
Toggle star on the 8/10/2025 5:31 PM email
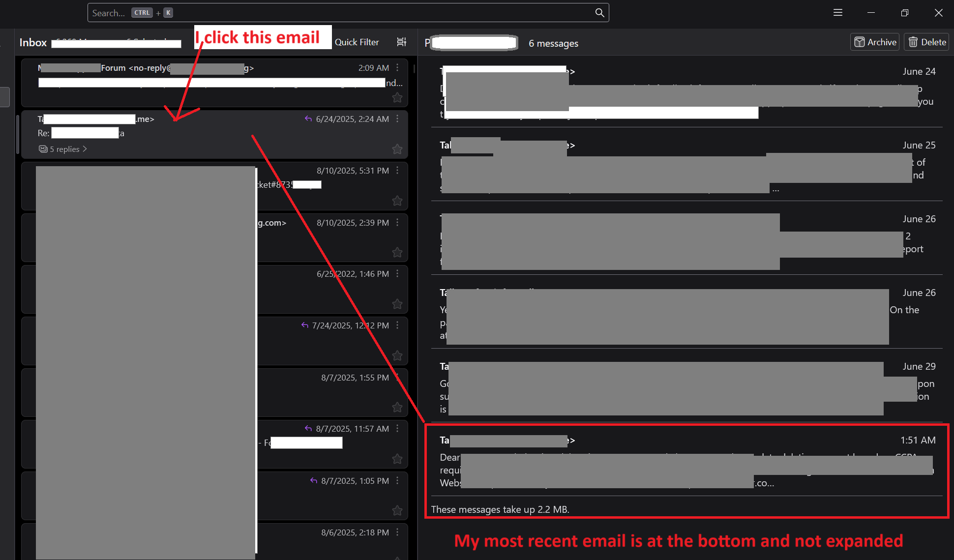pos(397,201)
